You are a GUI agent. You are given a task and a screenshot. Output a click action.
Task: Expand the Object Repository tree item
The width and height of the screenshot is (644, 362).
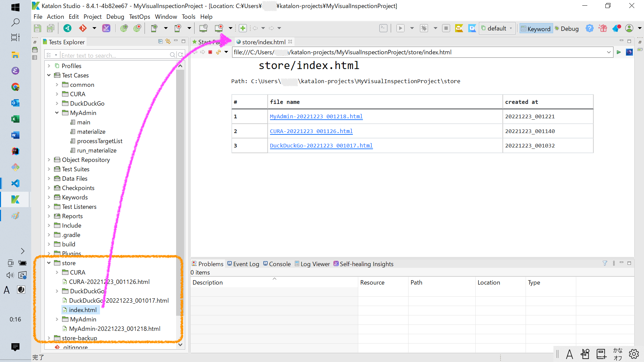point(49,160)
